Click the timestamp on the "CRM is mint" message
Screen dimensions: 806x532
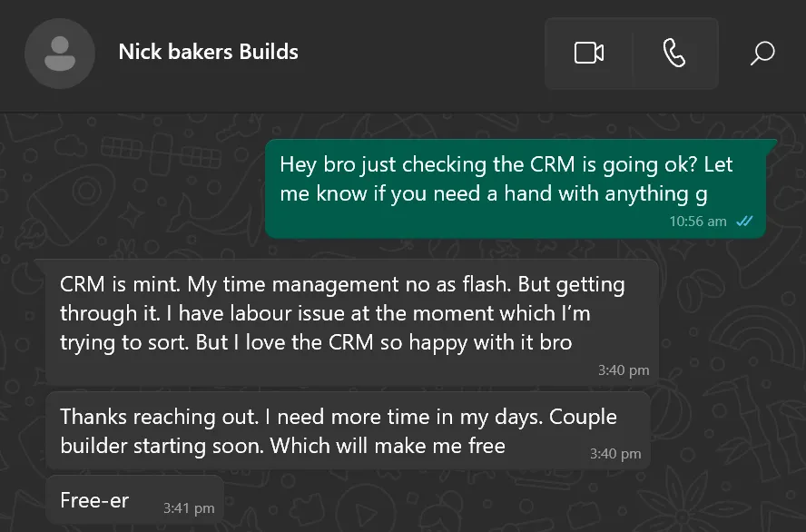pyautogui.click(x=624, y=370)
